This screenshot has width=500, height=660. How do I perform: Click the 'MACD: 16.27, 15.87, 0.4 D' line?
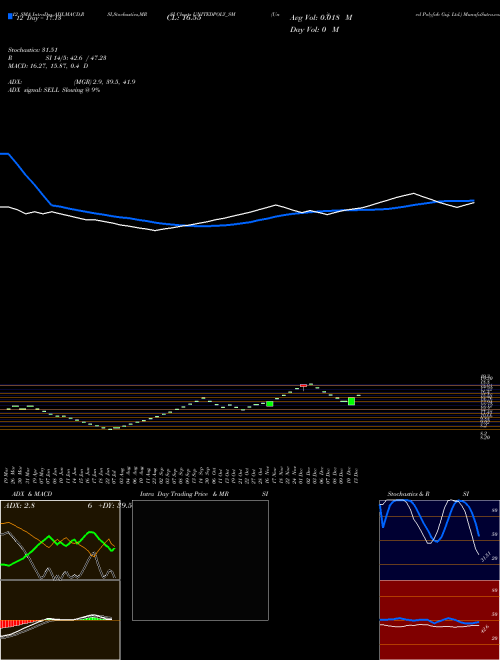pos(48,66)
